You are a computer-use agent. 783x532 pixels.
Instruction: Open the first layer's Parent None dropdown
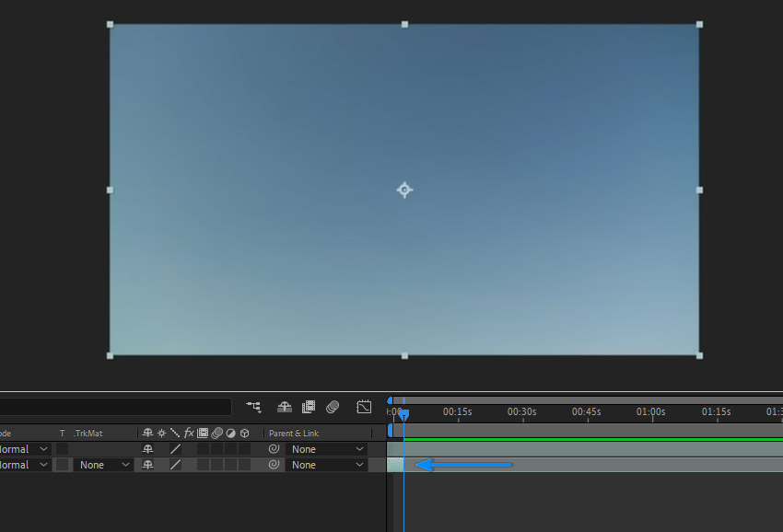point(327,449)
